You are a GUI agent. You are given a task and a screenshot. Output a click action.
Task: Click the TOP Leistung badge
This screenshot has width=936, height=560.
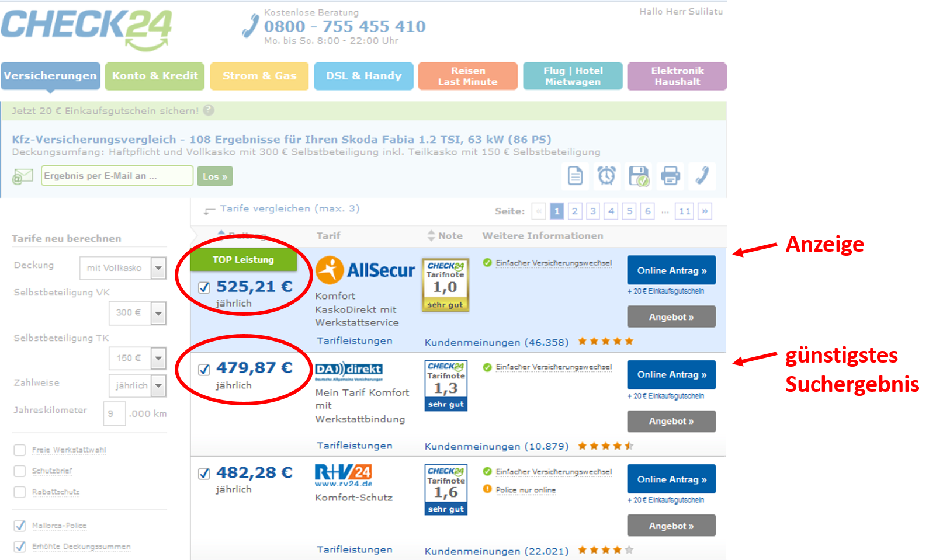click(x=243, y=259)
